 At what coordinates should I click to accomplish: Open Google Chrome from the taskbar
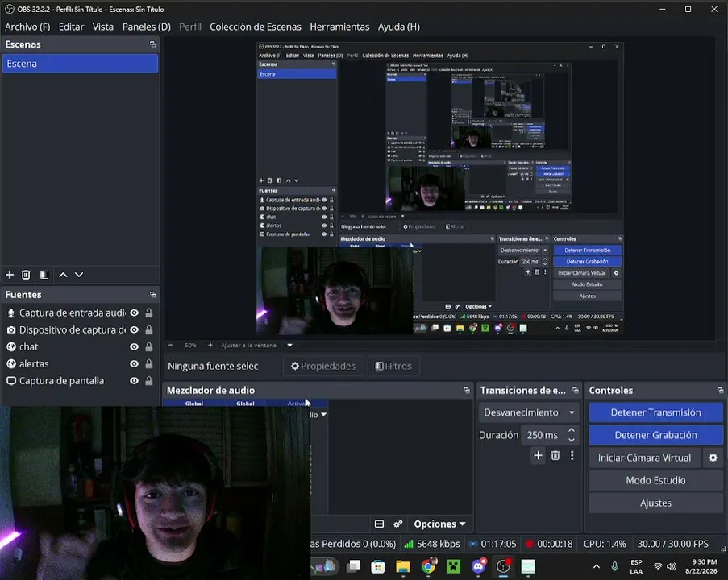428,566
